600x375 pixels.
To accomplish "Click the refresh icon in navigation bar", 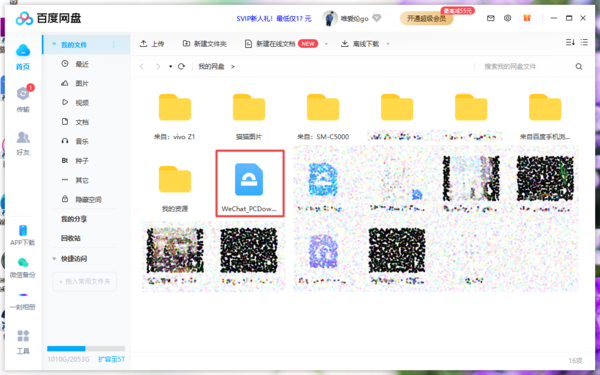I will pos(181,66).
